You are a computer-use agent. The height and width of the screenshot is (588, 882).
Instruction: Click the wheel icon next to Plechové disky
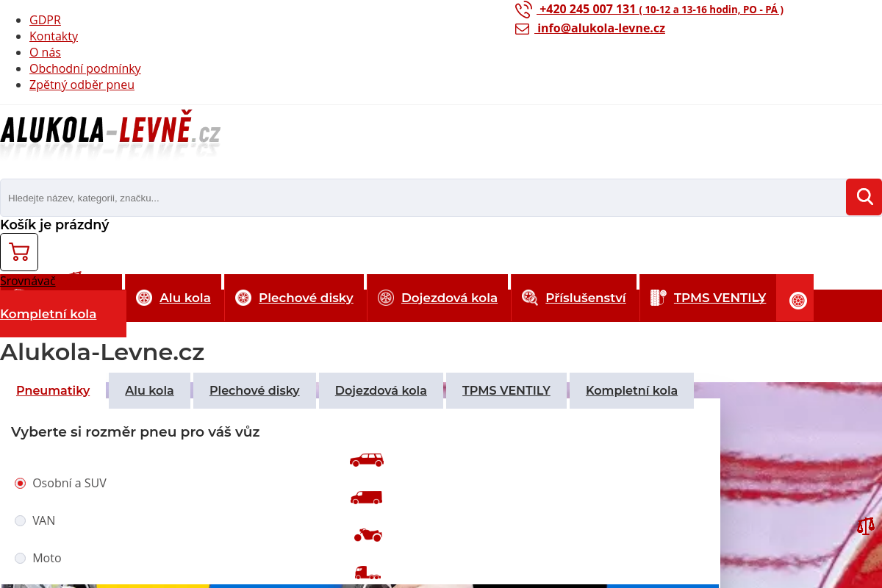243,298
